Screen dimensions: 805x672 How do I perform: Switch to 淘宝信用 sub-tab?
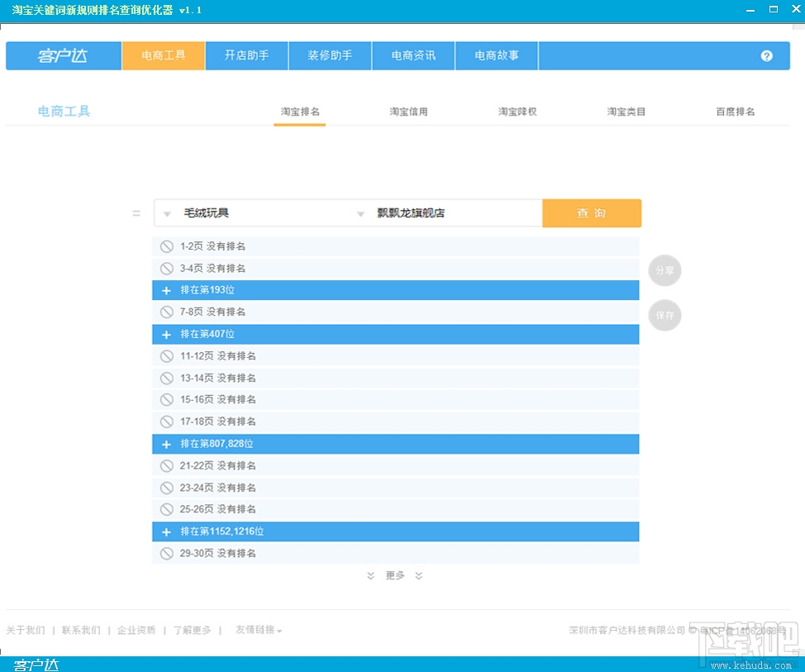point(408,112)
